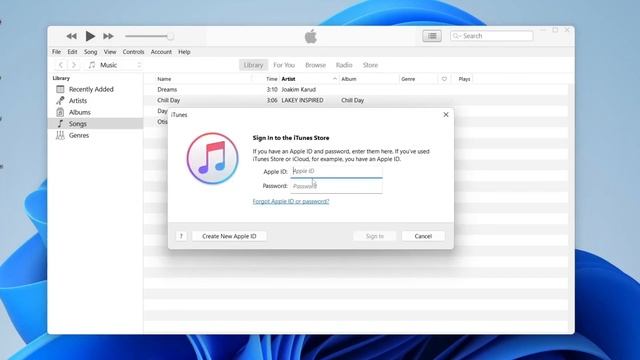Select the song Dreams
Viewport: 640px width, 360px height.
pos(167,89)
